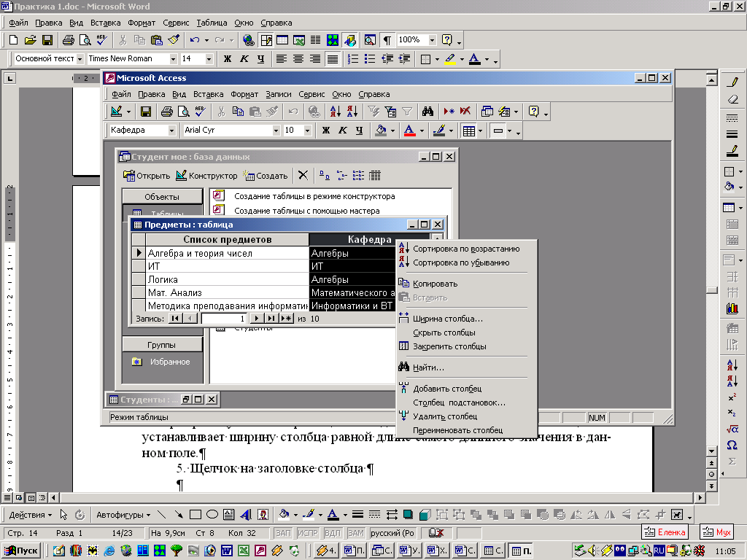Toggle Underline in Access formatting toolbar
The height and width of the screenshot is (560, 747).
coord(359,130)
